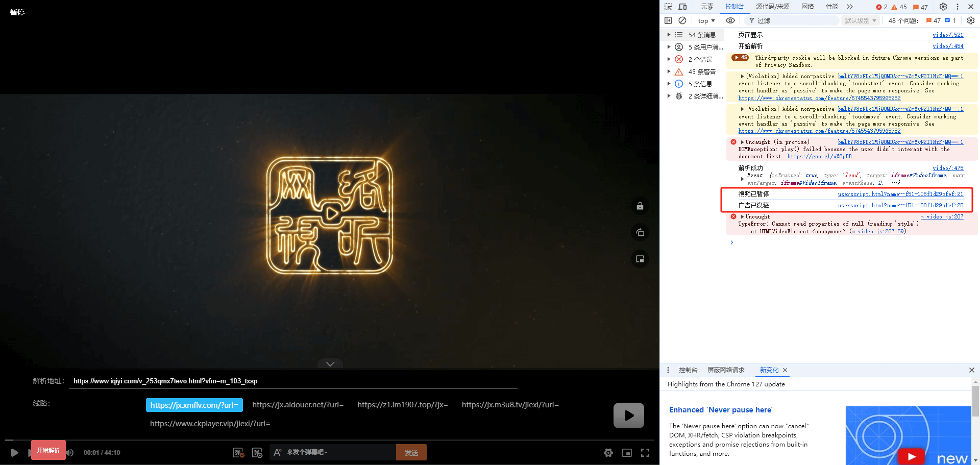Viewport: 980px width, 465px height.
Task: Expand the 54 条消息 sidebar group
Action: click(x=669, y=35)
